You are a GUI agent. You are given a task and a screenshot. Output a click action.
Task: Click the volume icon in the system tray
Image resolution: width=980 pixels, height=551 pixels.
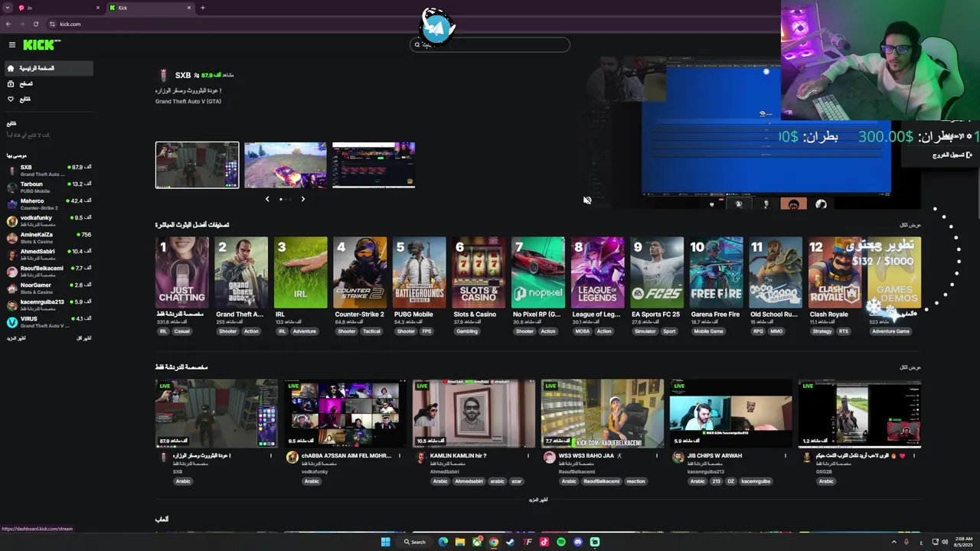pyautogui.click(x=945, y=542)
